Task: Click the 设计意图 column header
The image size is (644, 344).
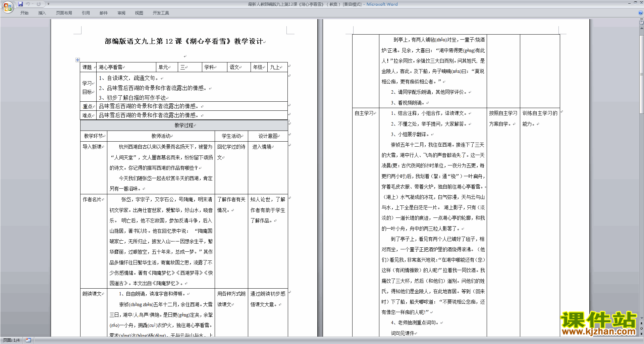Action: (x=268, y=136)
